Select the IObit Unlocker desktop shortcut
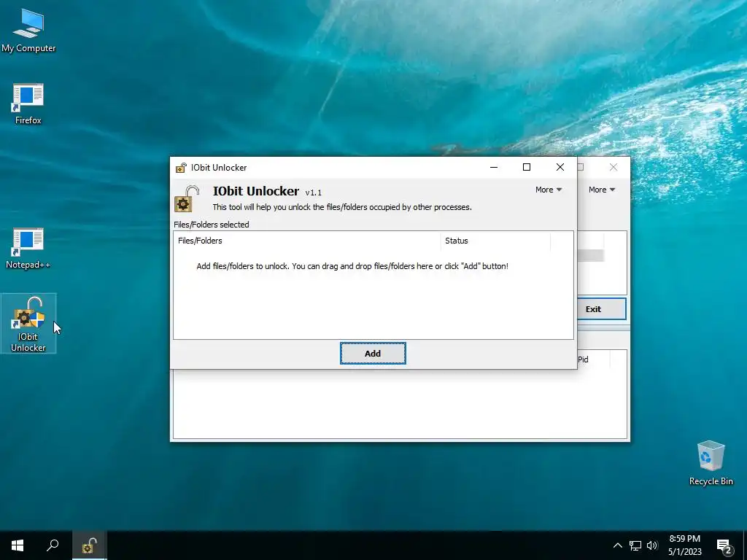The width and height of the screenshot is (747, 560). (28, 323)
